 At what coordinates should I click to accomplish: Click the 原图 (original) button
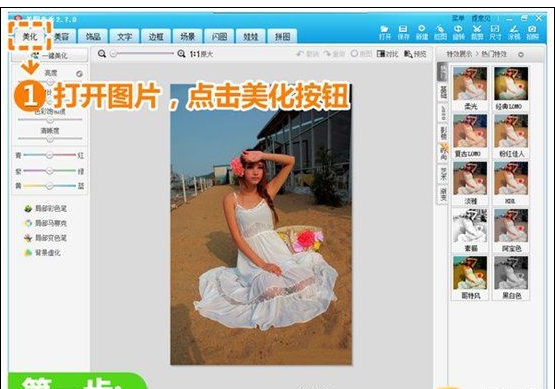point(361,54)
